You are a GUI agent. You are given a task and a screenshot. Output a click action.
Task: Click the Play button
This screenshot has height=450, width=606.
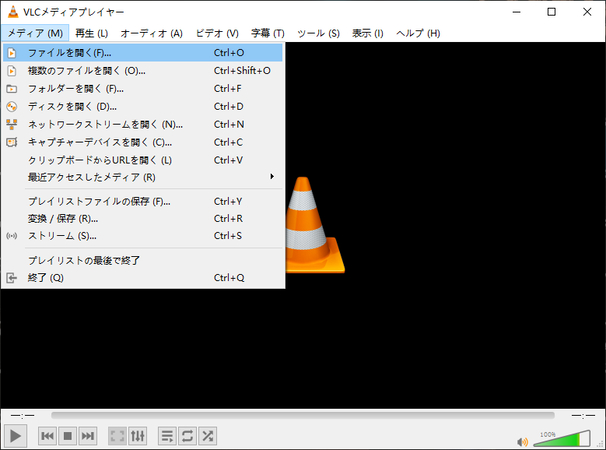point(15,436)
